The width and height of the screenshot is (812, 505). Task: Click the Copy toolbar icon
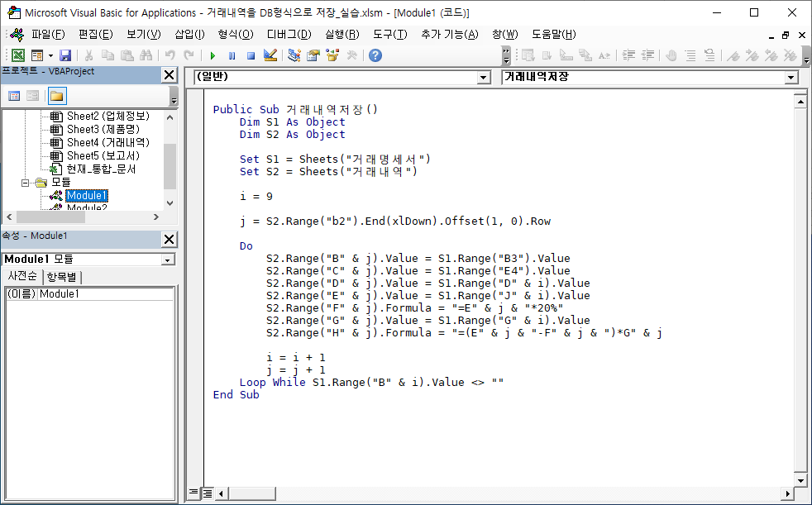tap(107, 55)
